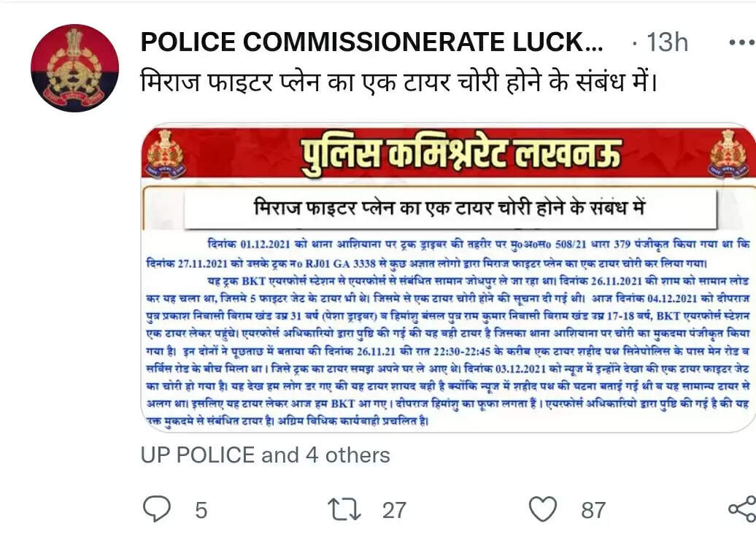Open the tweet via 13h timestamp
Viewport: 756px width, 545px height.
click(667, 42)
